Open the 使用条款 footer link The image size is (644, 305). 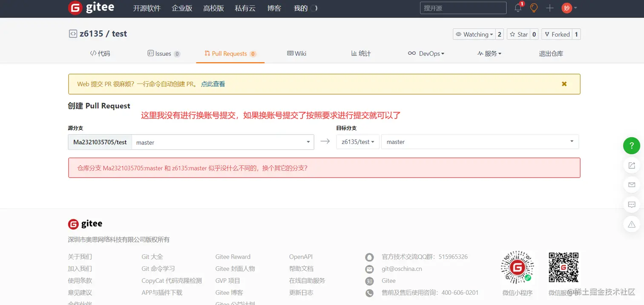point(80,281)
